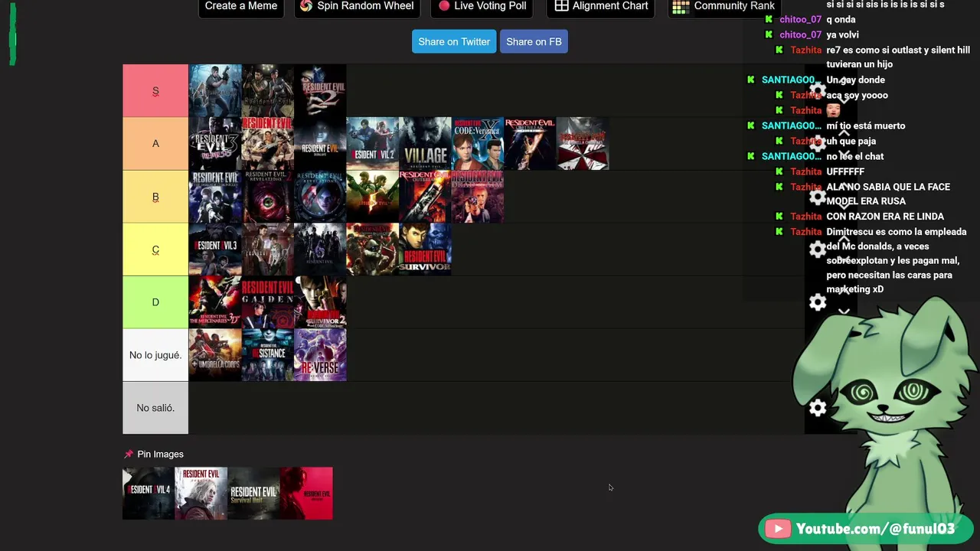Viewport: 980px width, 551px height.
Task: Select pinned Resident Evil Survival Unit image
Action: coord(254,494)
